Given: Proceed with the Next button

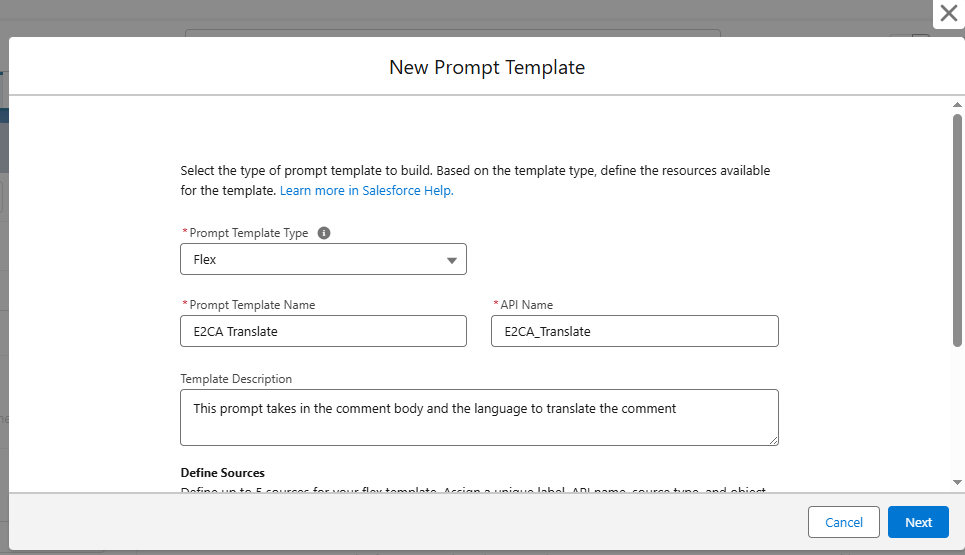Looking at the screenshot, I should click(918, 522).
